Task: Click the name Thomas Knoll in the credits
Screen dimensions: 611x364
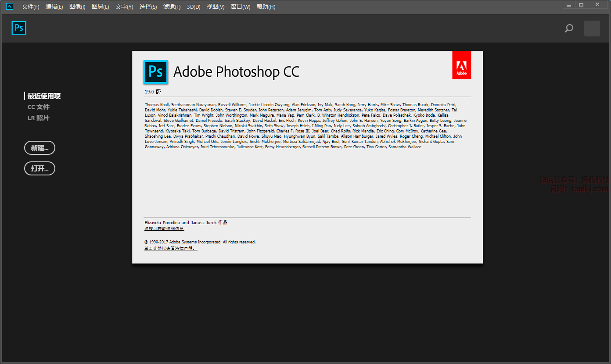Action: coord(157,105)
